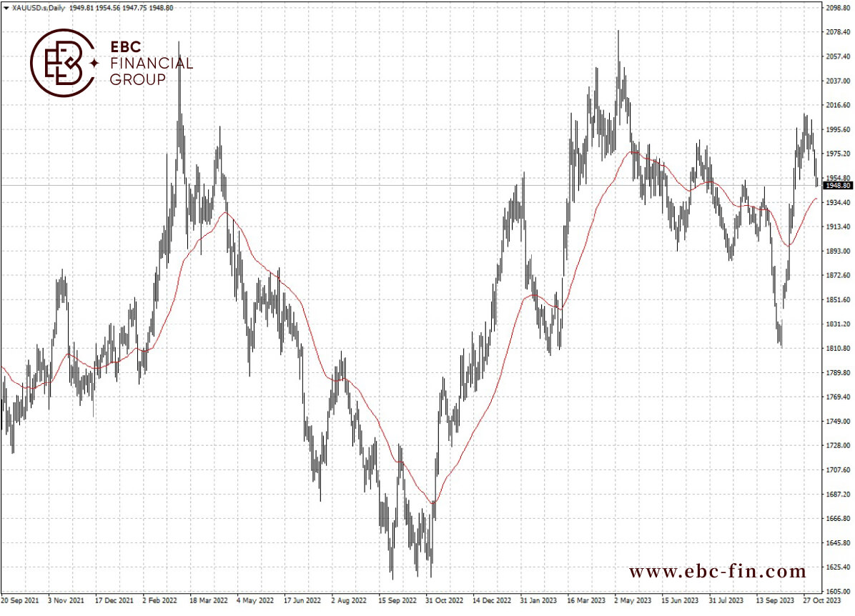Click the 2078.40 price axis label
The height and width of the screenshot is (616, 855).
tap(838, 32)
